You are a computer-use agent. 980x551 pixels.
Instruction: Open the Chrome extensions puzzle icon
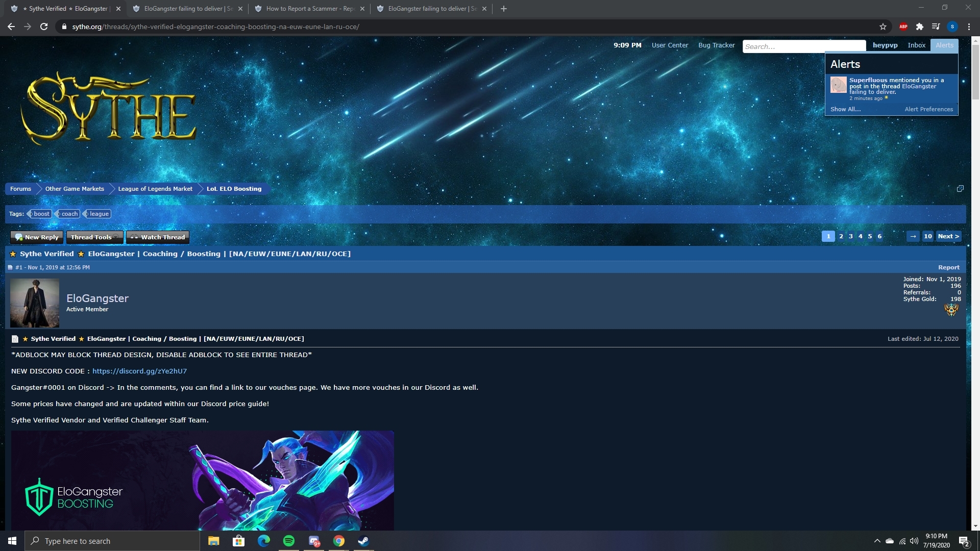coord(919,27)
